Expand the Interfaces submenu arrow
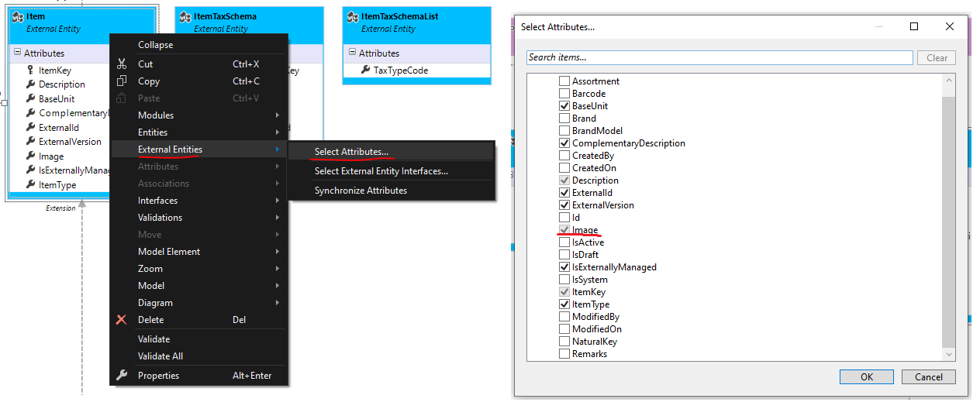Image resolution: width=980 pixels, height=409 pixels. coord(277,201)
